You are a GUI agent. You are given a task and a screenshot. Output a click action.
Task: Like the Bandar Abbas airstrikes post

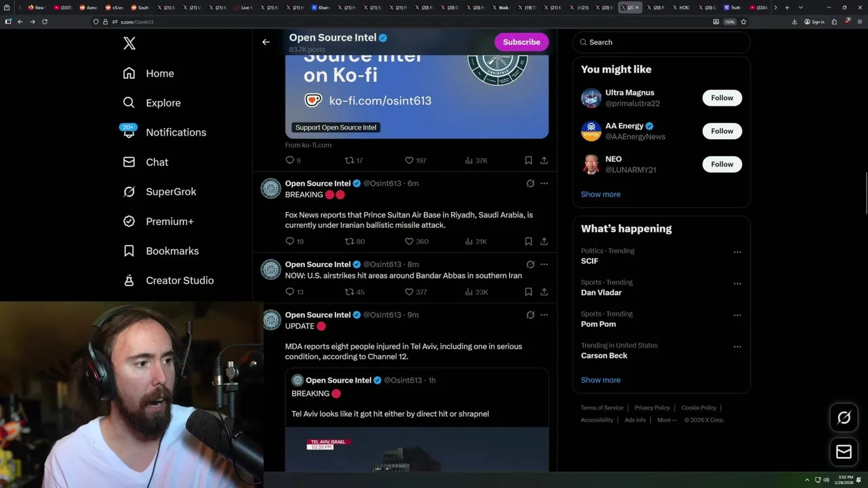416,292
